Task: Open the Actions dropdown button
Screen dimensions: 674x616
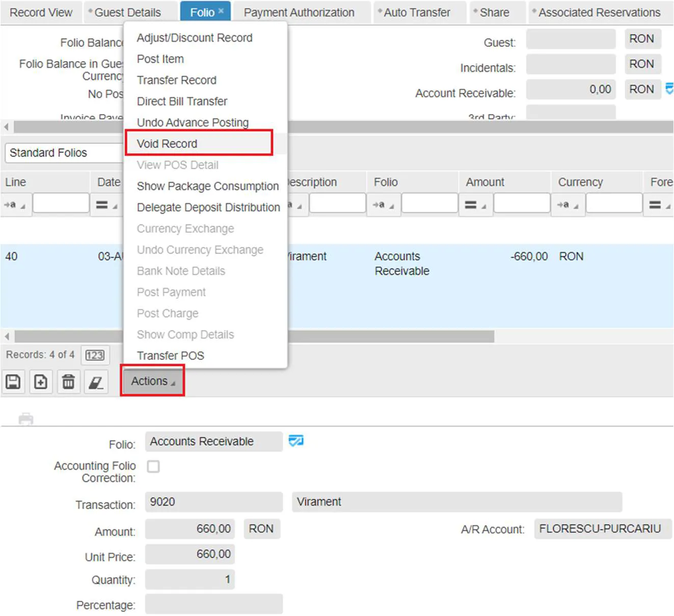Action: pos(152,381)
